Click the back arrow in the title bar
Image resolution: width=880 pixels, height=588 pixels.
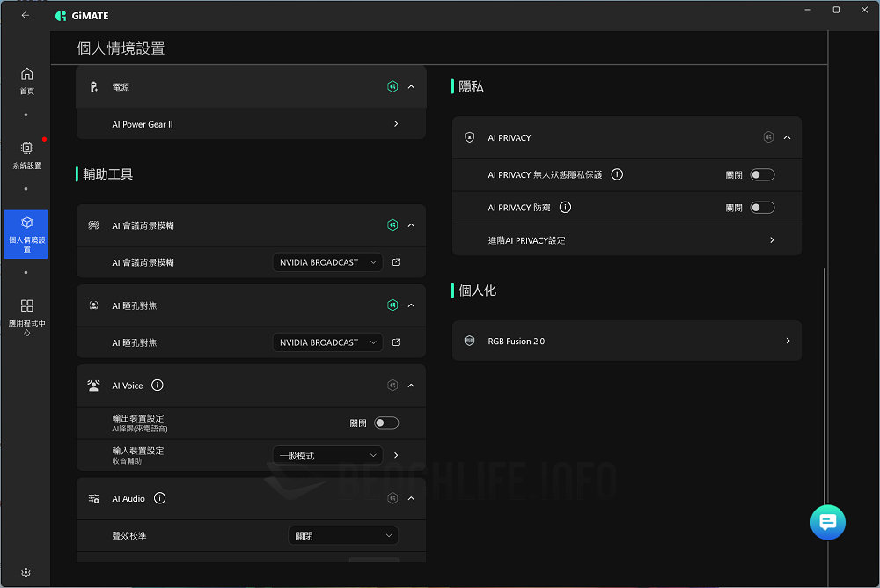point(26,15)
